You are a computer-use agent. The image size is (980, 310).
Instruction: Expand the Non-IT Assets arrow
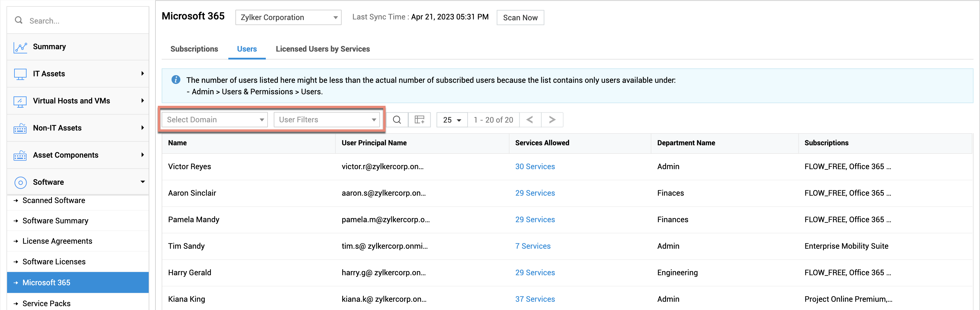(x=142, y=128)
